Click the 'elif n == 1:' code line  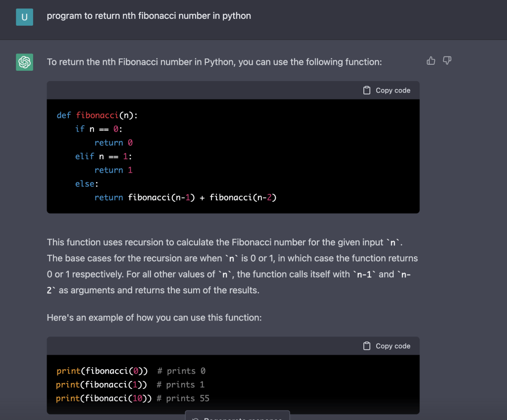[x=103, y=156]
